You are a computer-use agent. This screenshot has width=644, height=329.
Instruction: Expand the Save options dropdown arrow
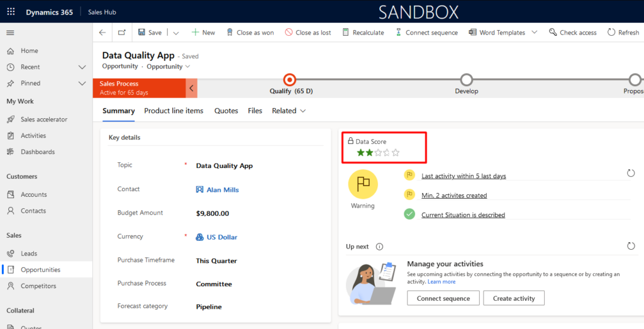tap(176, 33)
